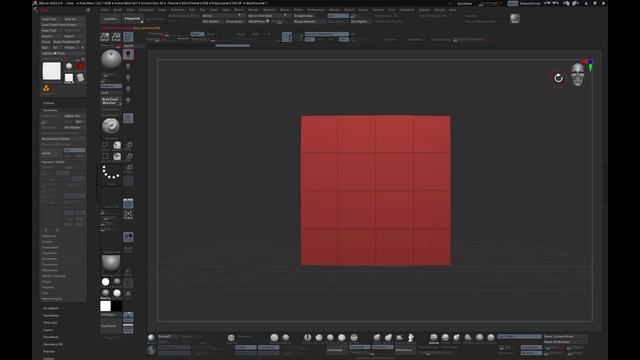Open the dotted stroke type thumbnail
Screen dimensions: 640x360
click(111, 172)
